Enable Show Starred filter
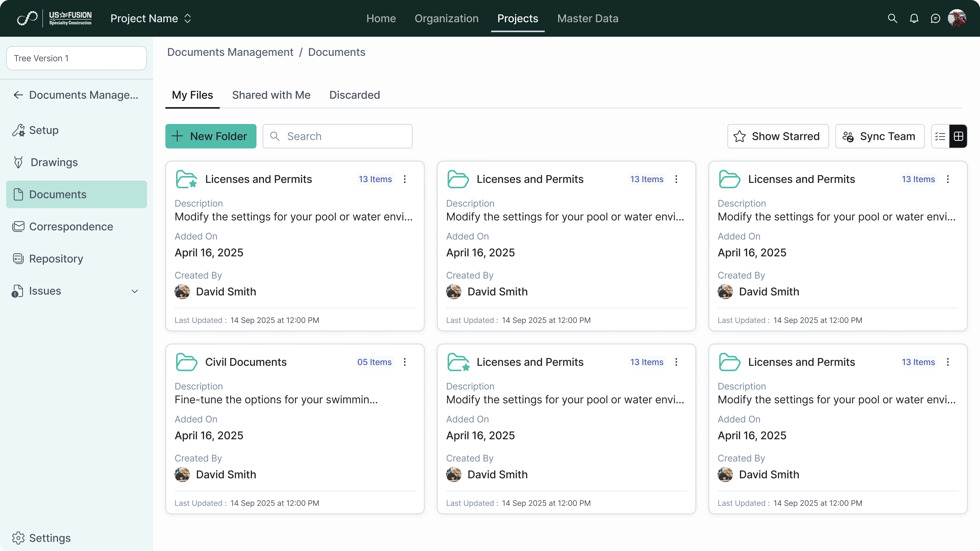This screenshot has height=551, width=980. click(778, 136)
